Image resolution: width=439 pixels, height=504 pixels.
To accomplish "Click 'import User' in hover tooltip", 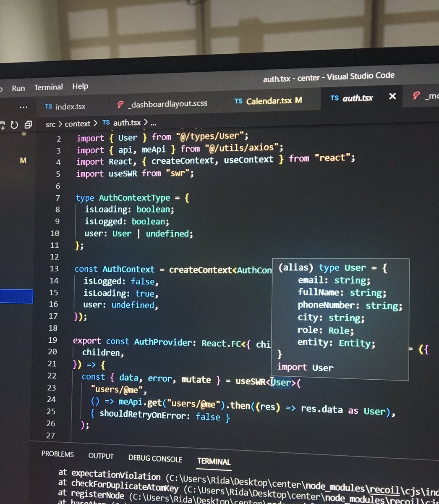I will [305, 367].
